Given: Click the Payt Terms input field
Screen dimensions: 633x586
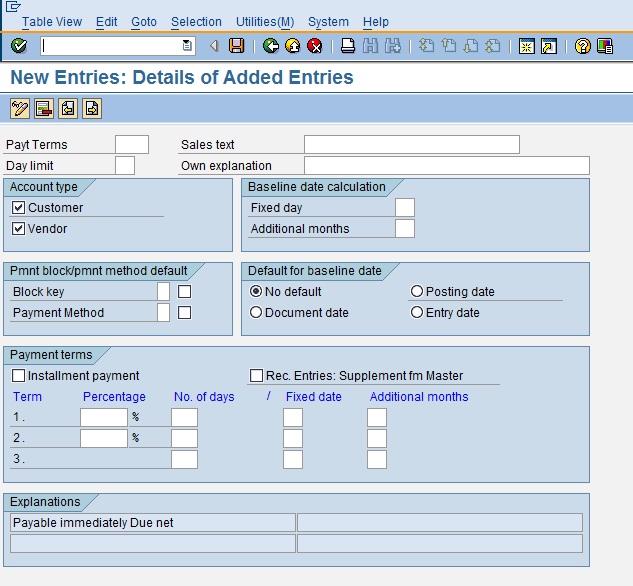Looking at the screenshot, I should pyautogui.click(x=131, y=145).
